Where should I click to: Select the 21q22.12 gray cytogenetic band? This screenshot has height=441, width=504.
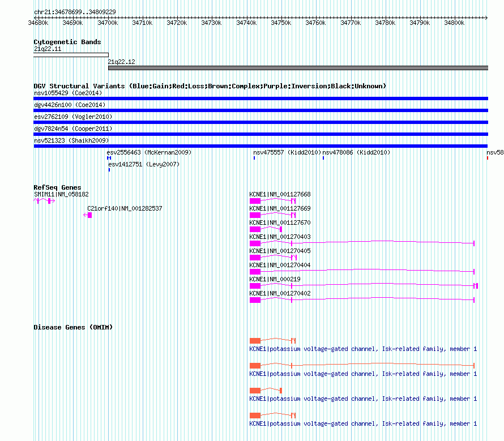(298, 68)
